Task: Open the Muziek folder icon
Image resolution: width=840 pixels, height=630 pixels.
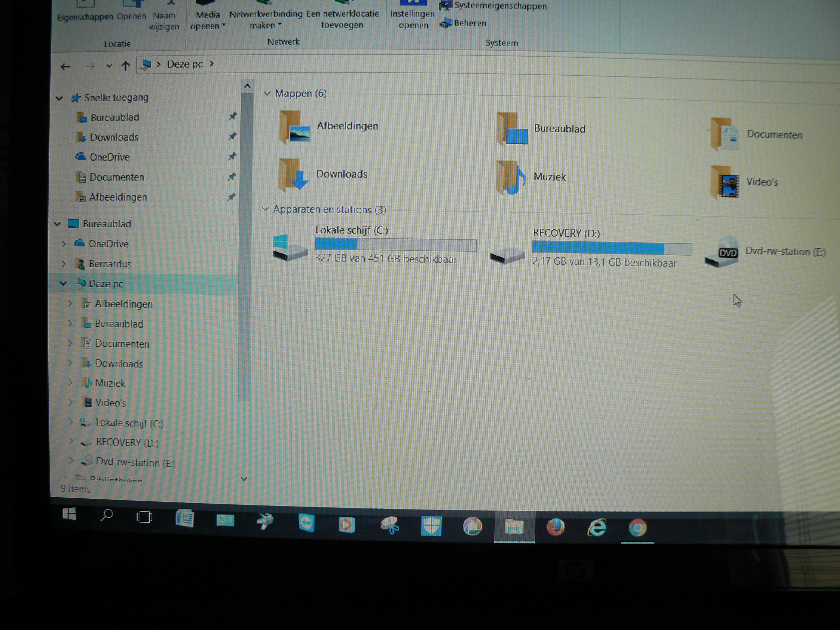Action: (x=510, y=177)
